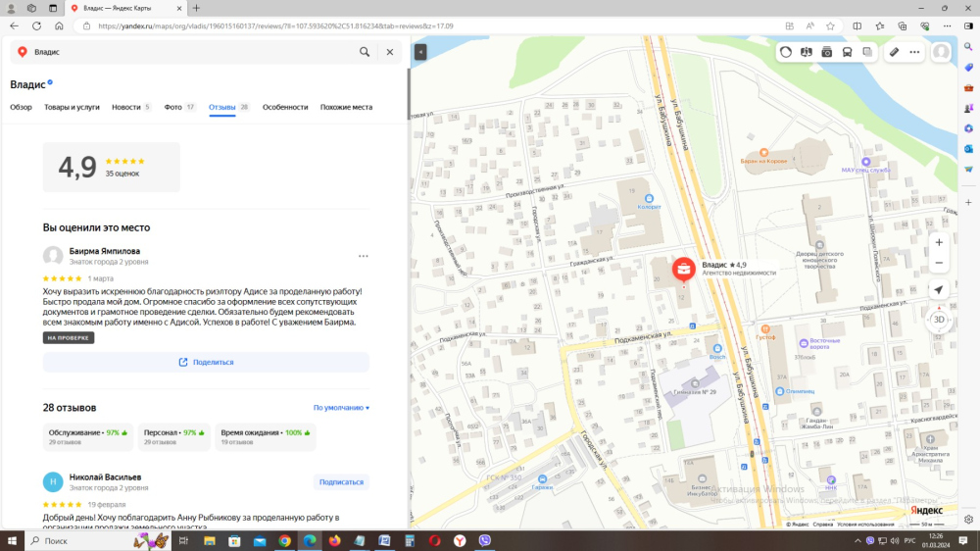Viewport: 980px width, 551px height.
Task: Open the user profile avatar on map
Action: [941, 53]
